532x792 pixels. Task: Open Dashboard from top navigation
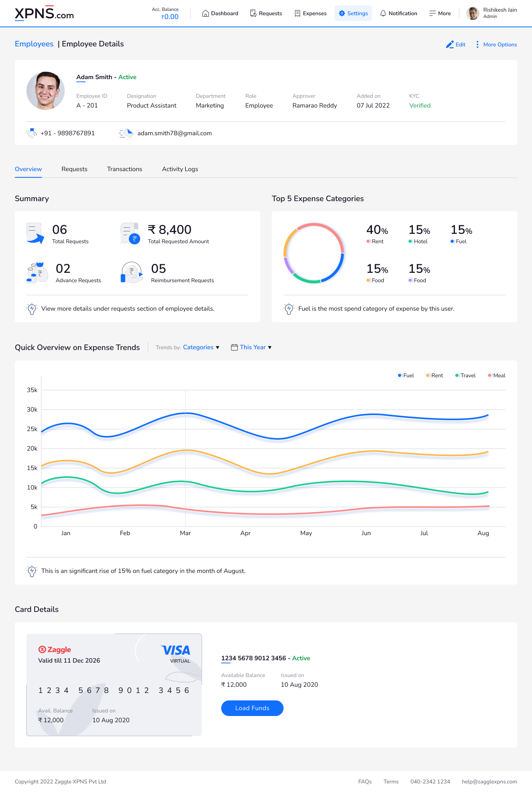[x=220, y=13]
